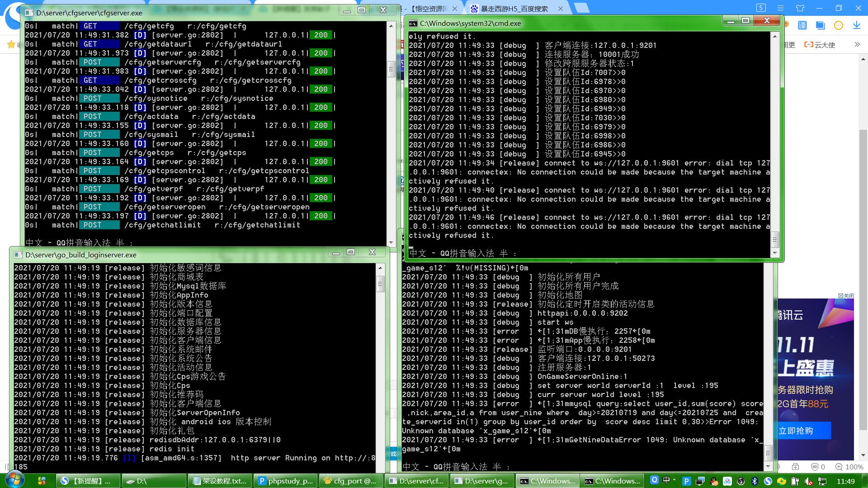Click the browser skin (shirt) icon

(x=800, y=8)
